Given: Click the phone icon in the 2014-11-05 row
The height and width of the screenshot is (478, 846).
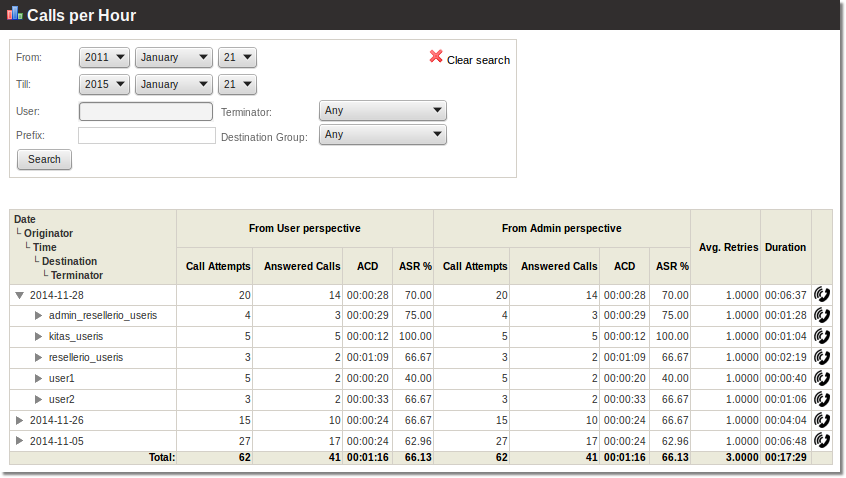Looking at the screenshot, I should (x=822, y=440).
